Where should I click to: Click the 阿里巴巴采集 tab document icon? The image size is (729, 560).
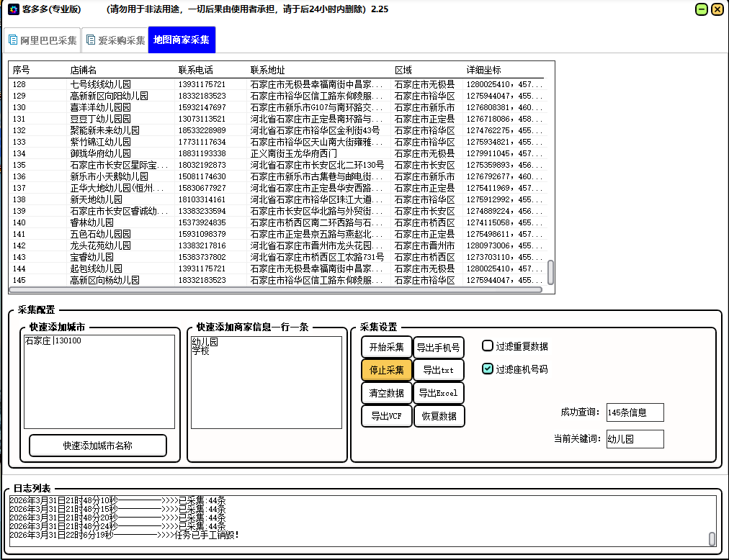(13, 40)
